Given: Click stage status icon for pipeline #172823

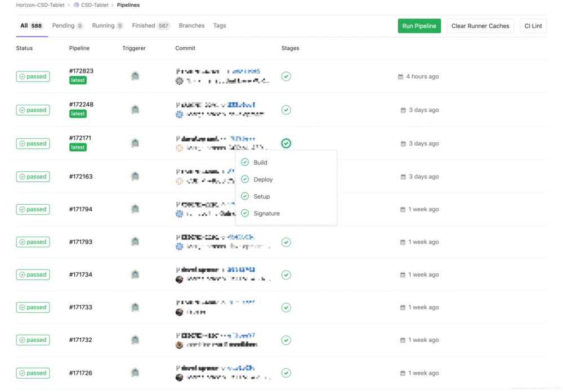Looking at the screenshot, I should (286, 76).
